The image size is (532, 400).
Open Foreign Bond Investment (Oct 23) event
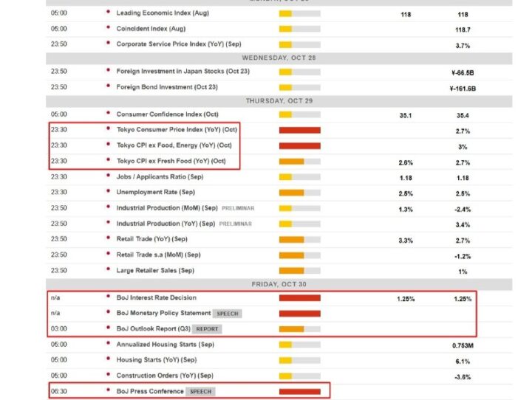pyautogui.click(x=167, y=87)
